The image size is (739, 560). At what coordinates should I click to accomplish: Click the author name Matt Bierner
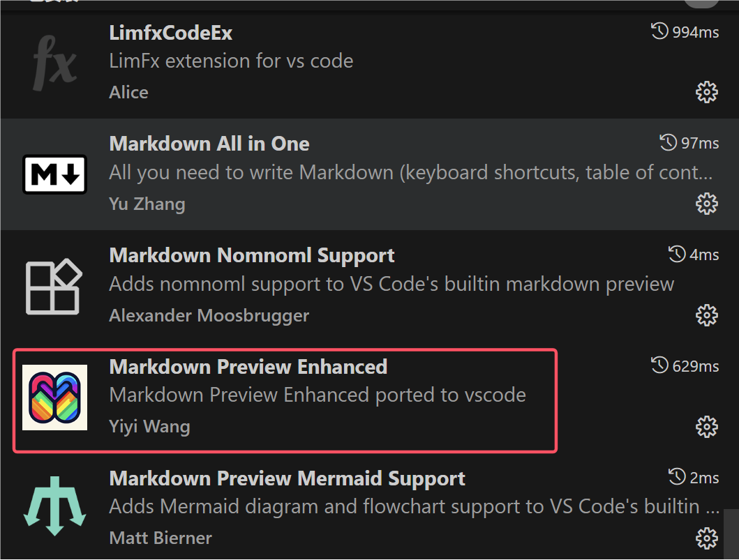click(160, 538)
